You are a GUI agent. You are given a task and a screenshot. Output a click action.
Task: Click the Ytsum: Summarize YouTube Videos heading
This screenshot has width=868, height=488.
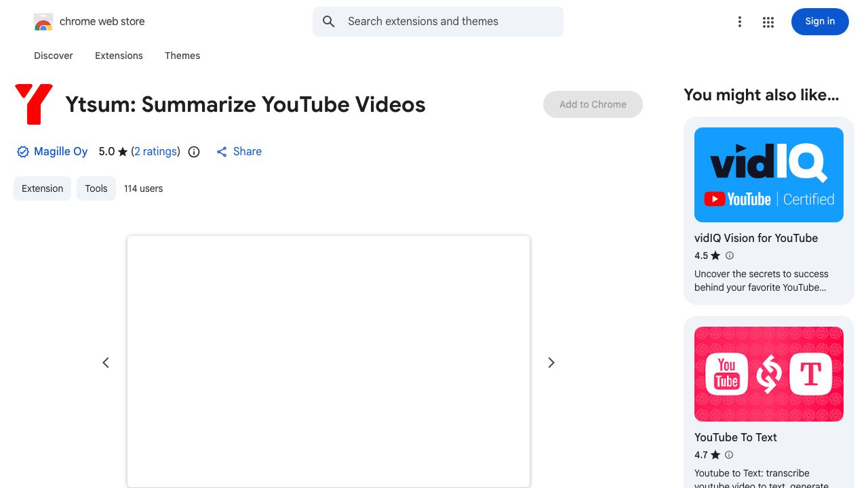[x=245, y=104]
